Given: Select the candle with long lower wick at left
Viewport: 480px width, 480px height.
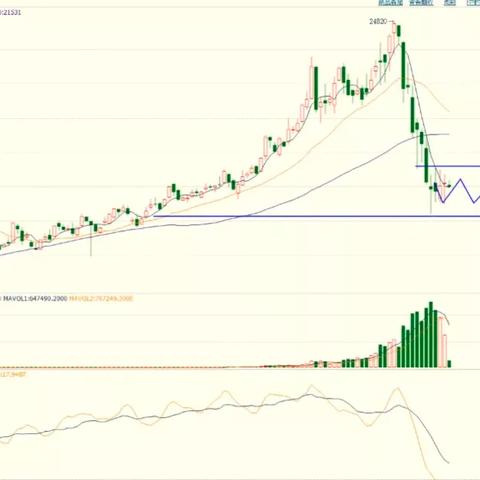Looking at the screenshot, I should [91, 237].
